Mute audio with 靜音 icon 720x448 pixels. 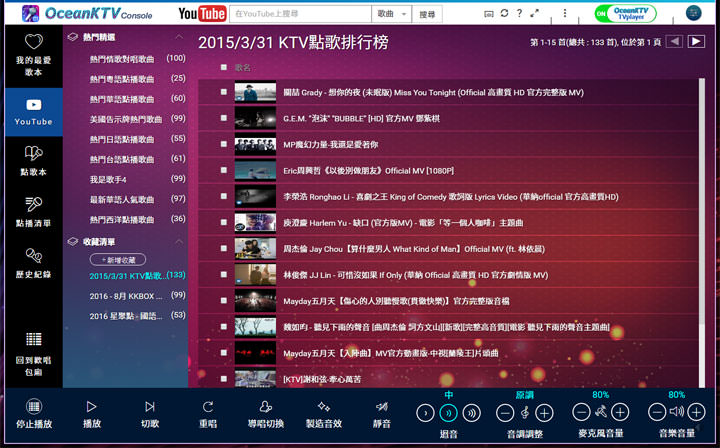click(381, 407)
